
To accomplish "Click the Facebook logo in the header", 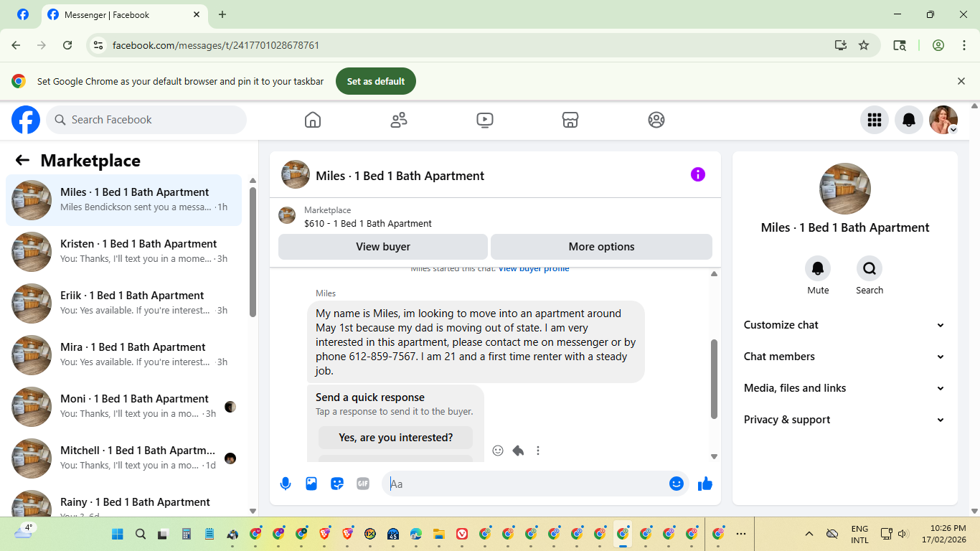I will [26, 120].
